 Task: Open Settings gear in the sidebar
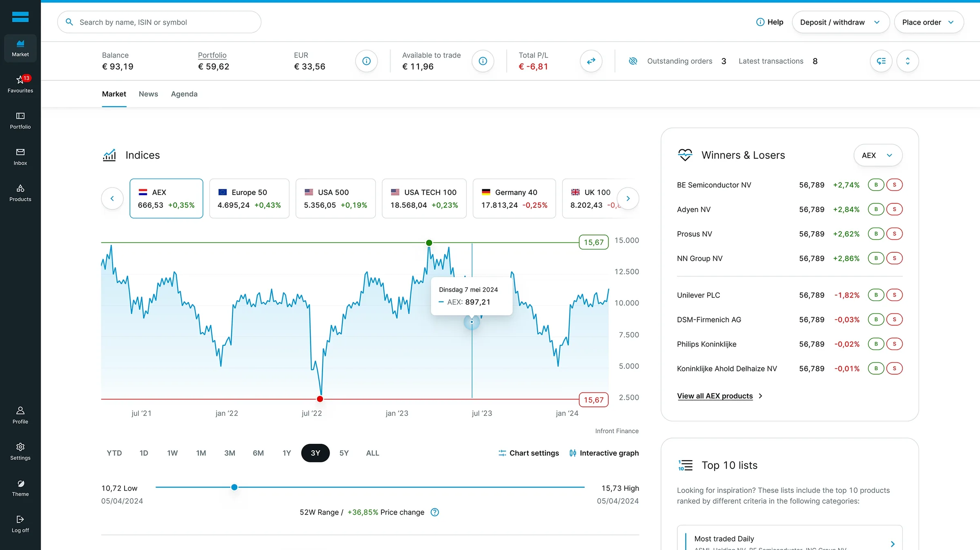tap(20, 451)
